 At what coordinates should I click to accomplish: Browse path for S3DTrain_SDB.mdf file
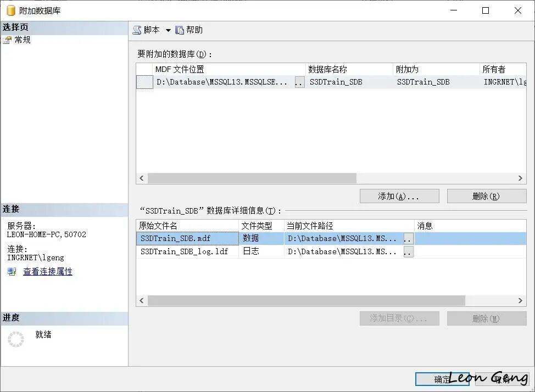pyautogui.click(x=409, y=238)
